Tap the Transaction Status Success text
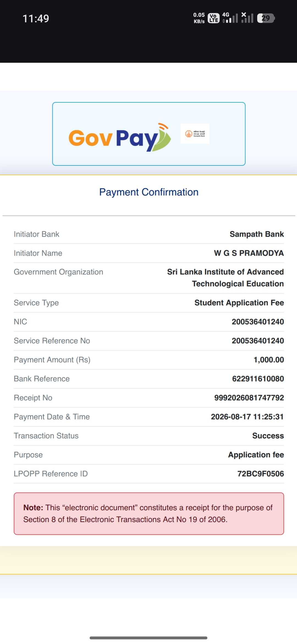Image resolution: width=297 pixels, height=644 pixels. point(268,436)
